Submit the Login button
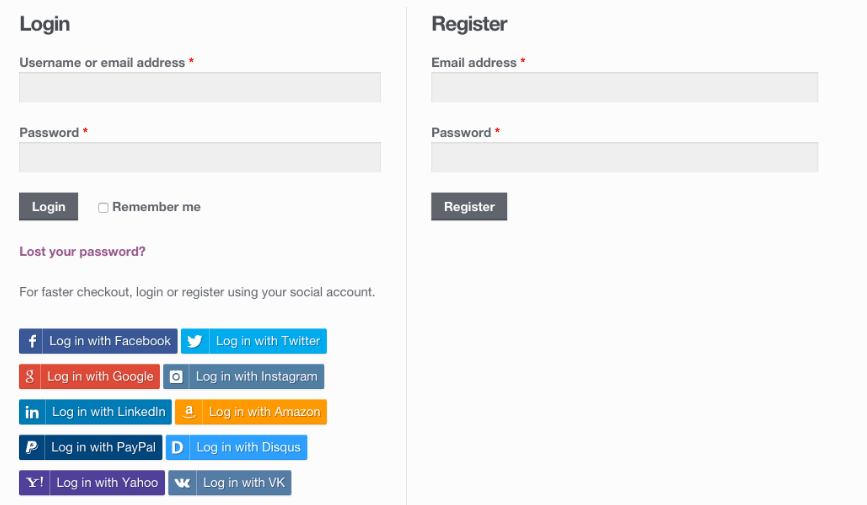 point(49,206)
